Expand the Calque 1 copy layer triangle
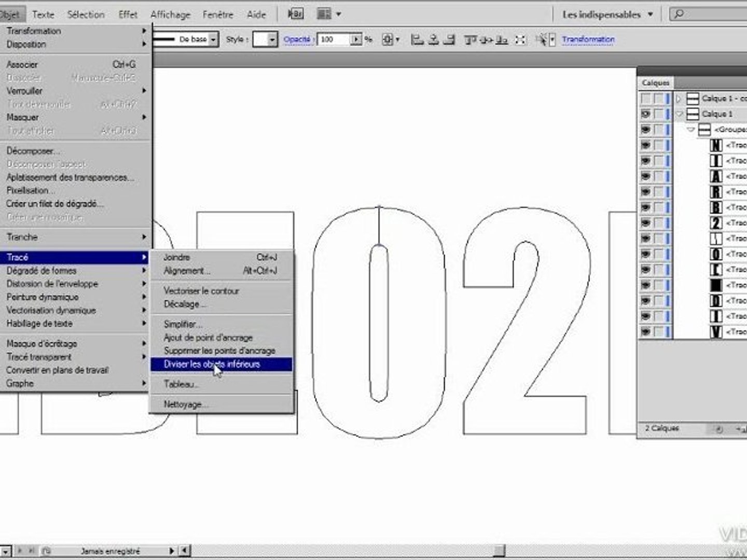 click(679, 99)
